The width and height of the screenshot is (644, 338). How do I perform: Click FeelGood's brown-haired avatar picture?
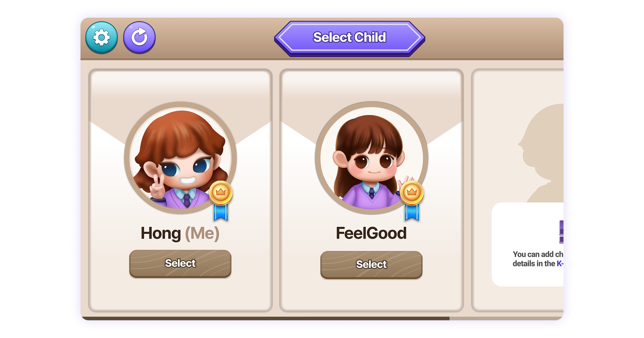(x=372, y=158)
